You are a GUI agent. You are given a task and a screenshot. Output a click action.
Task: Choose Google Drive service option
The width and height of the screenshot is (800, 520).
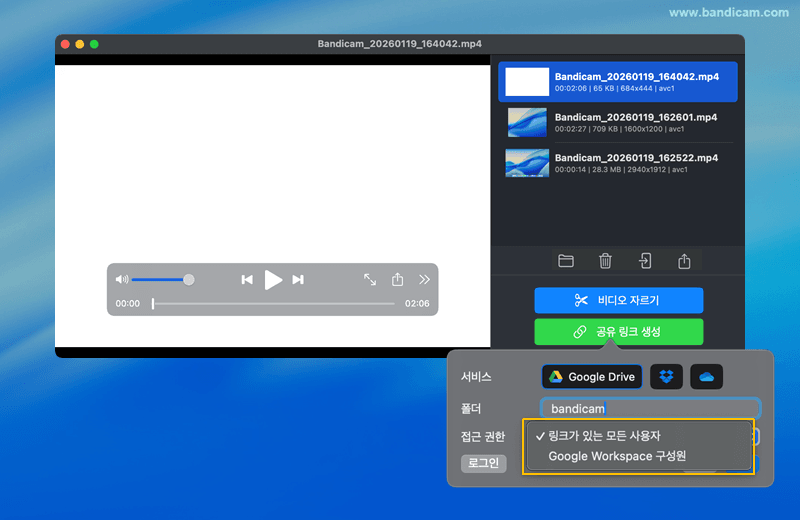(x=591, y=377)
